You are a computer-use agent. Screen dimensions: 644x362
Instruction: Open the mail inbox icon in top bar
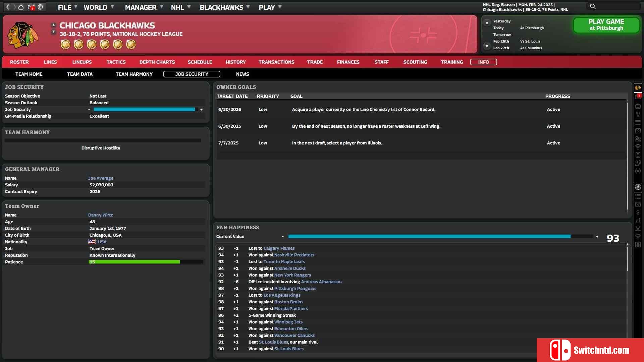point(31,7)
